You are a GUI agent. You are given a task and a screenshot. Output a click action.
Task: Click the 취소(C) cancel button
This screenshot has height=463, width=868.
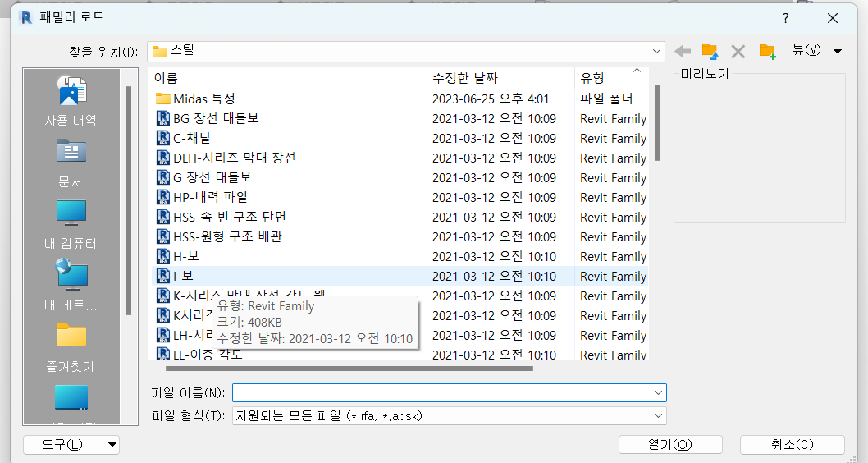793,445
